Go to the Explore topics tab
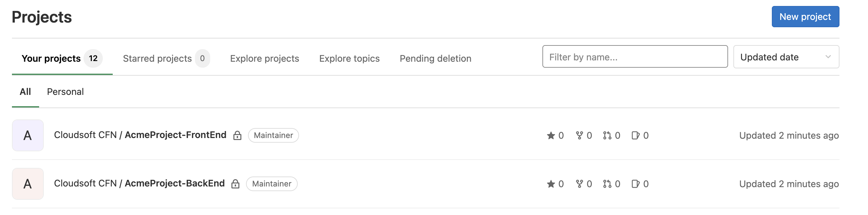868x215 pixels. coord(349,58)
